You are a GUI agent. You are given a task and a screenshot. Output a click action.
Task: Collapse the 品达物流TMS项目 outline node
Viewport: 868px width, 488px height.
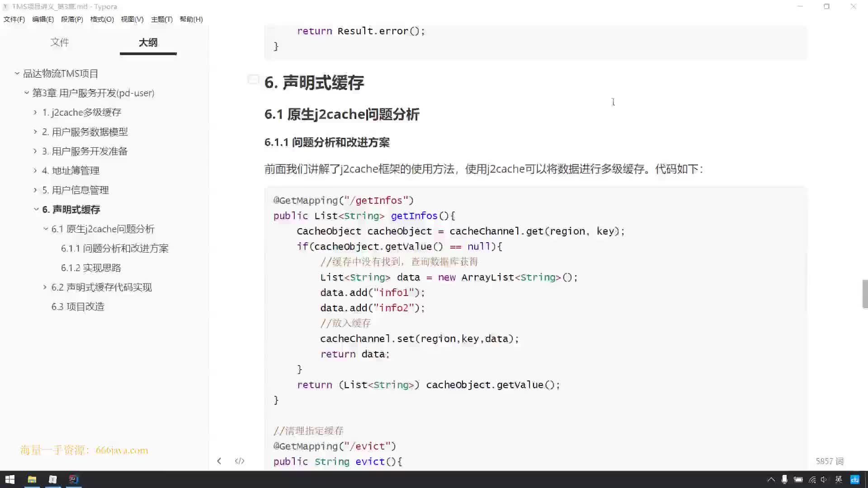click(17, 73)
